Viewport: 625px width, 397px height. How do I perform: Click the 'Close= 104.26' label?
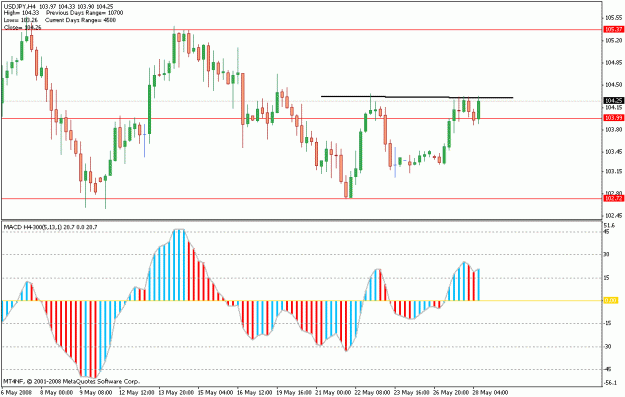click(x=22, y=28)
